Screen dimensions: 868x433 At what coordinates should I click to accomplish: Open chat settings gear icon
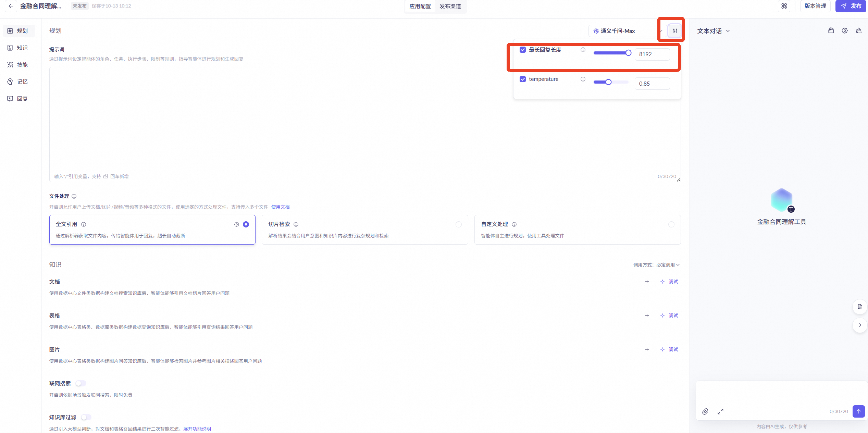[x=845, y=31]
